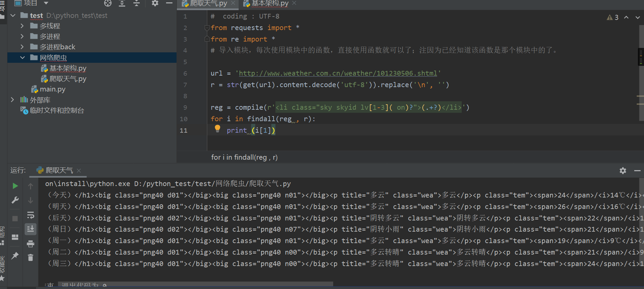Image resolution: width=644 pixels, height=289 pixels.
Task: Click the console horizontal scrollbar
Action: [x=196, y=284]
